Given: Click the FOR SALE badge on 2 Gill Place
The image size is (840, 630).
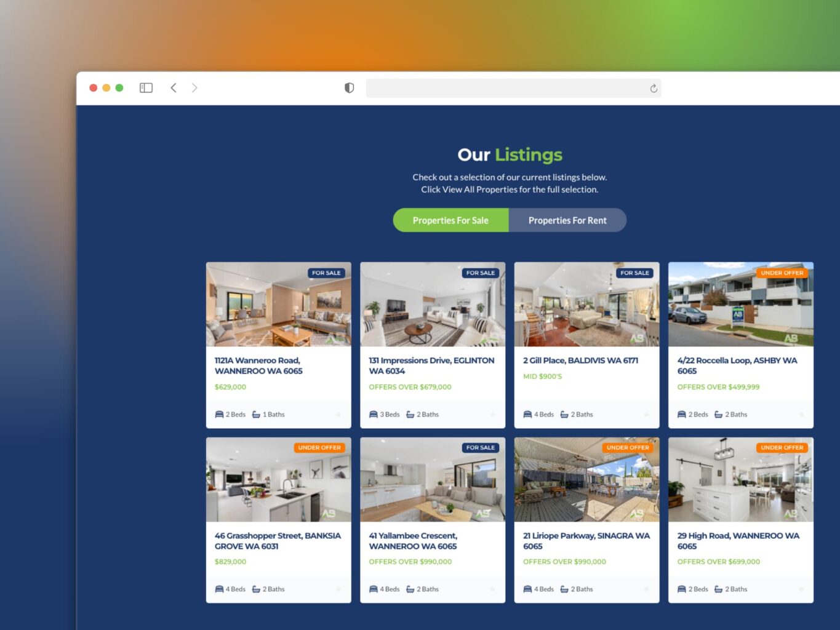Looking at the screenshot, I should tap(634, 273).
